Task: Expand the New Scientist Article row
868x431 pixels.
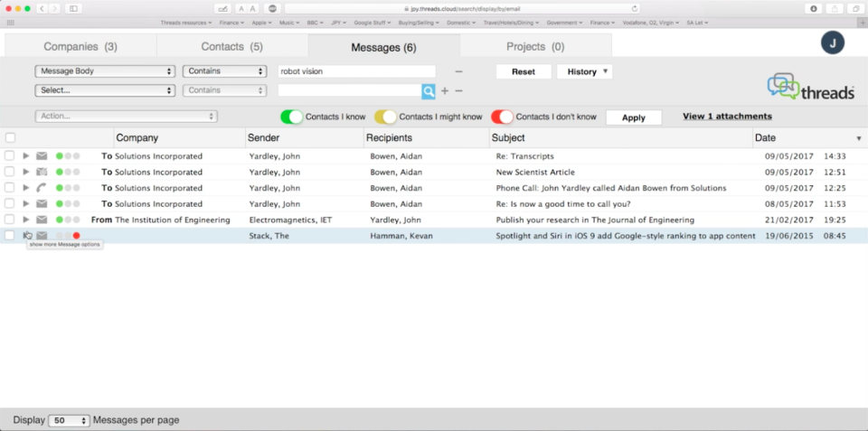Action: point(25,172)
